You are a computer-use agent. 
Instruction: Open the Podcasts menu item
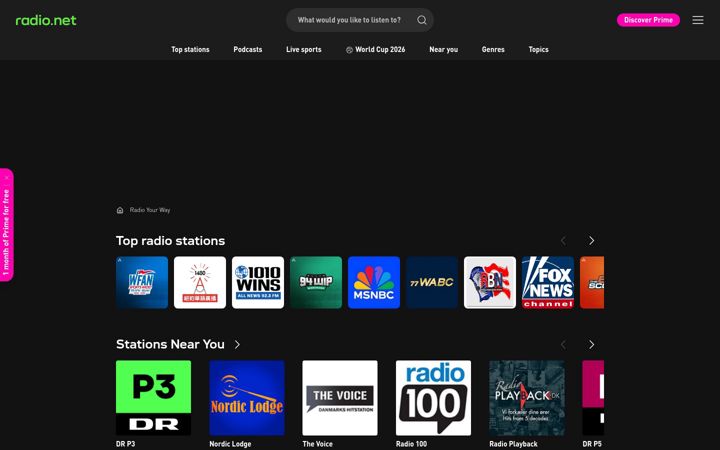tap(248, 49)
